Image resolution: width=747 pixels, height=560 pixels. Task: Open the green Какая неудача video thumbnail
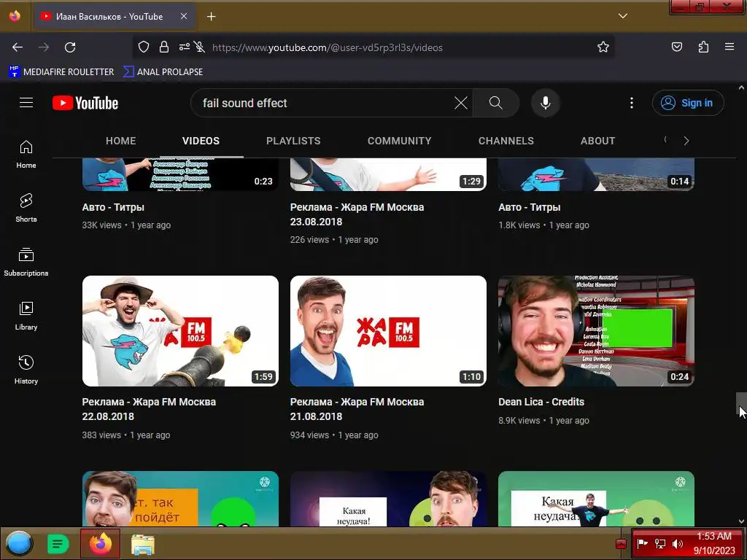[597, 499]
